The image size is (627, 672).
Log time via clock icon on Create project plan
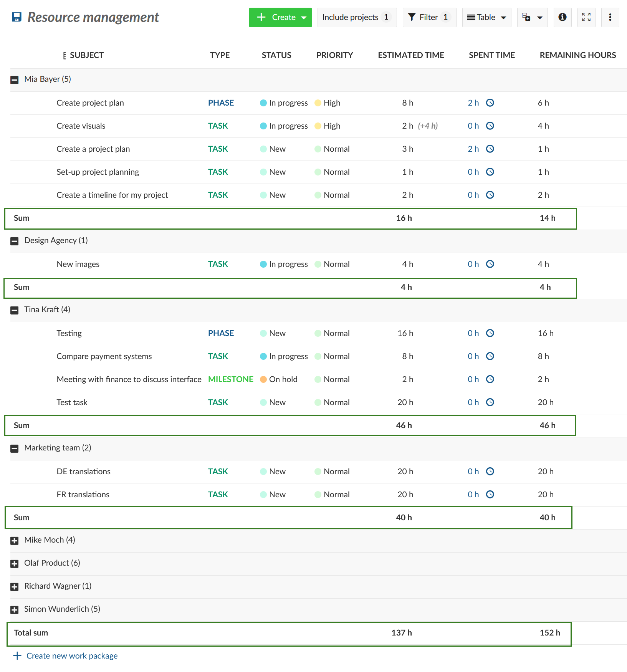pos(490,103)
